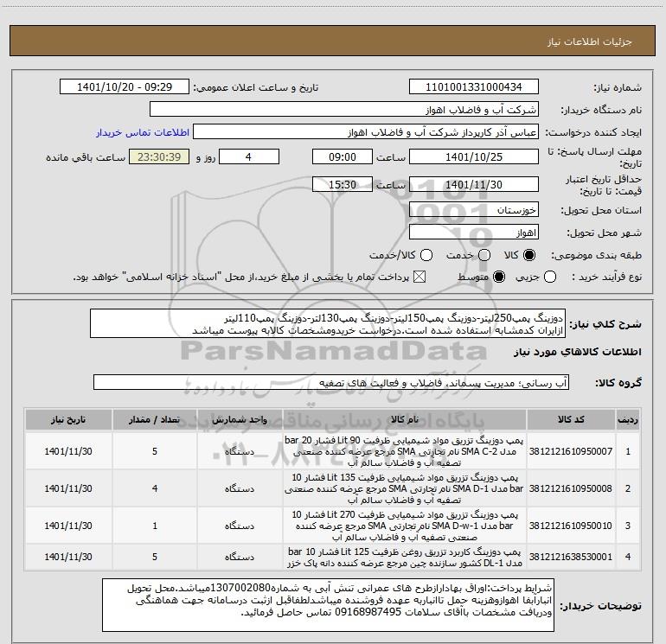
Task: Click the DL-1 oil pump description cell
Action: (405, 557)
